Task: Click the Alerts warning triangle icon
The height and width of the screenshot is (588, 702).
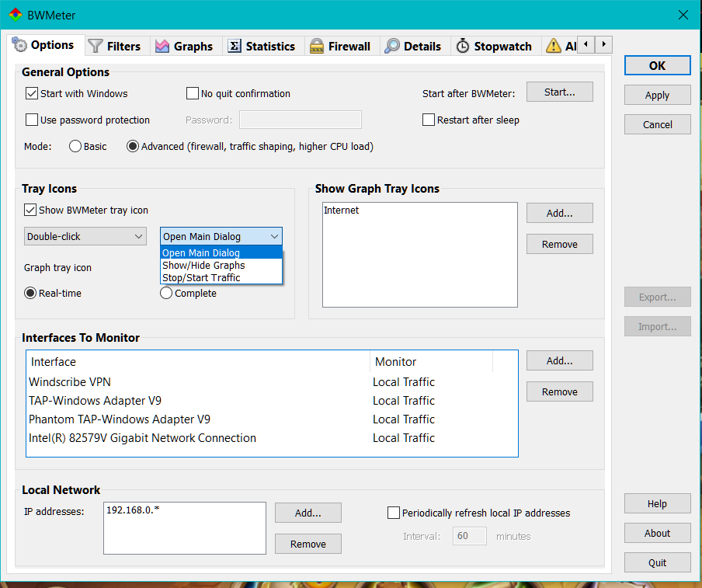Action: point(554,46)
